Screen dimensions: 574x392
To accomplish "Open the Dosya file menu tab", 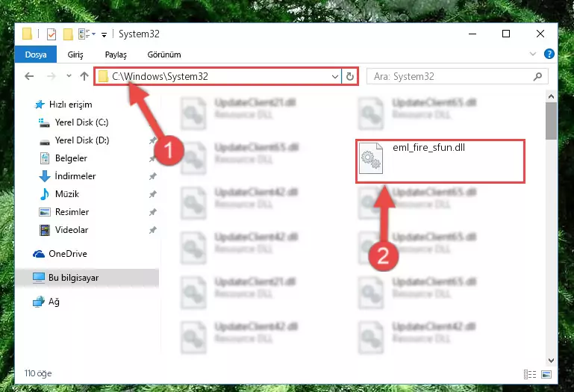I will pos(36,55).
